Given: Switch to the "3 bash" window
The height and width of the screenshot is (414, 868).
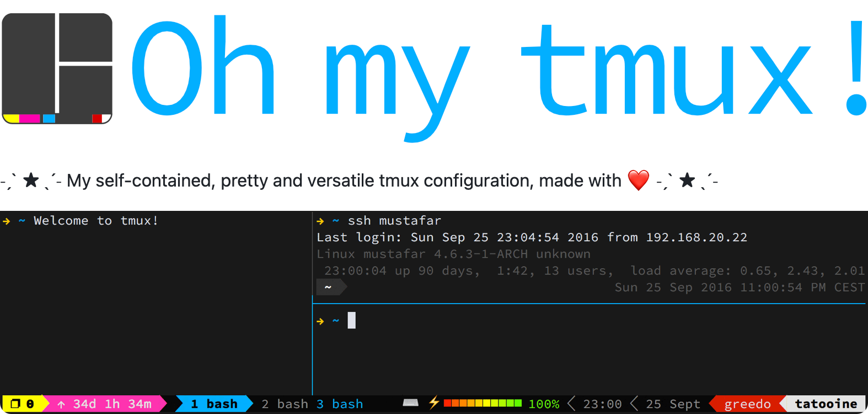Looking at the screenshot, I should (340, 404).
